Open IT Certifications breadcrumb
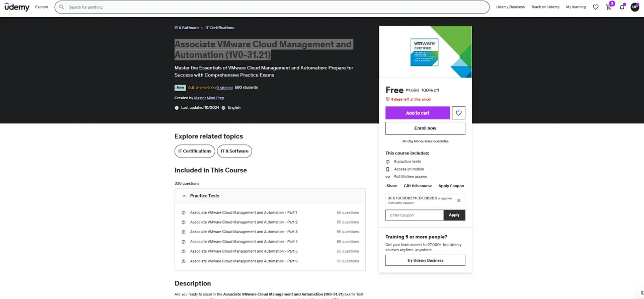Image resolution: width=644 pixels, height=299 pixels. pyautogui.click(x=220, y=28)
